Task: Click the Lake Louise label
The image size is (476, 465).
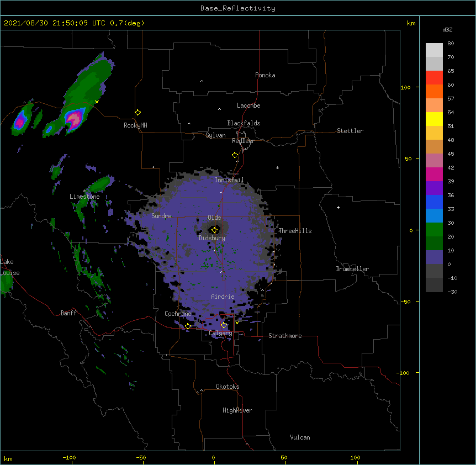Action: (10, 267)
